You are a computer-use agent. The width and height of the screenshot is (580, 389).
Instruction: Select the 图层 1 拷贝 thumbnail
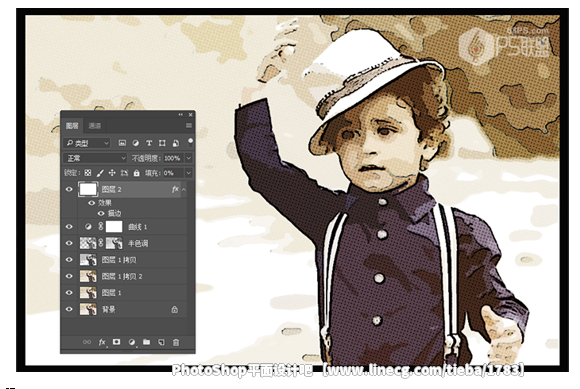coord(88,260)
